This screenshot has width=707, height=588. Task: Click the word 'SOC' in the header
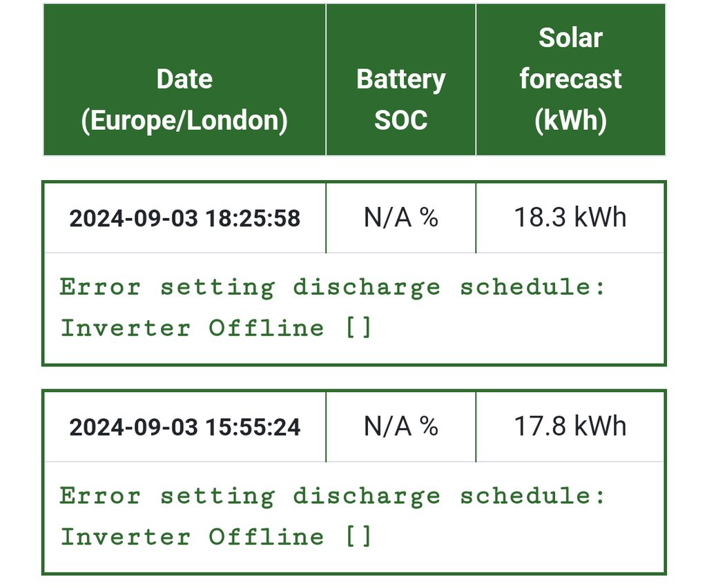click(x=400, y=121)
